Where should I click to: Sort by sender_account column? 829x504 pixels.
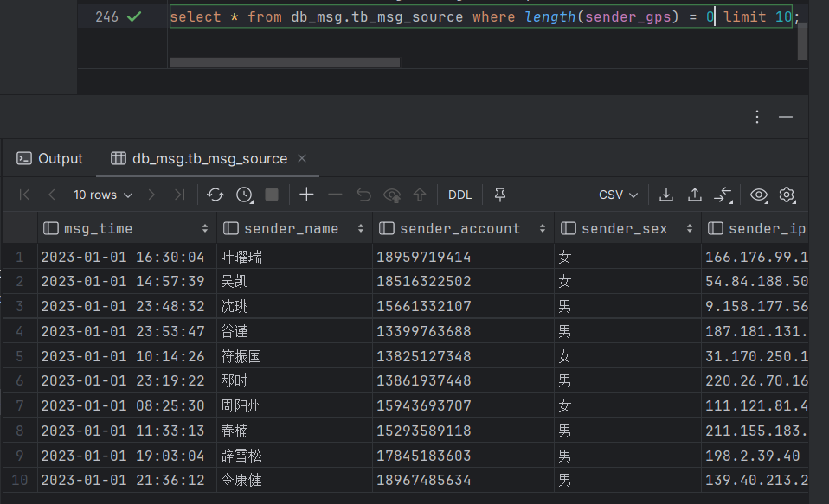[x=543, y=229]
